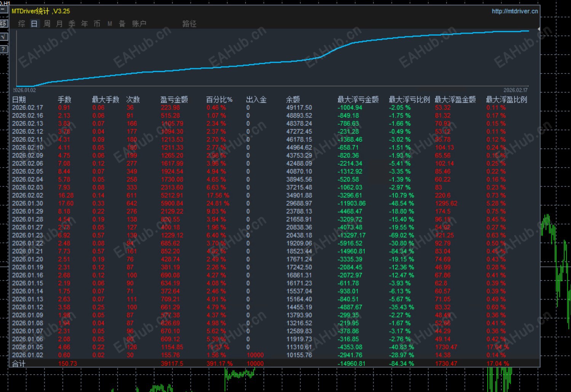The image size is (571, 392).
Task: Click the MTDriver统计 V3.25 title
Action: pos(41,11)
